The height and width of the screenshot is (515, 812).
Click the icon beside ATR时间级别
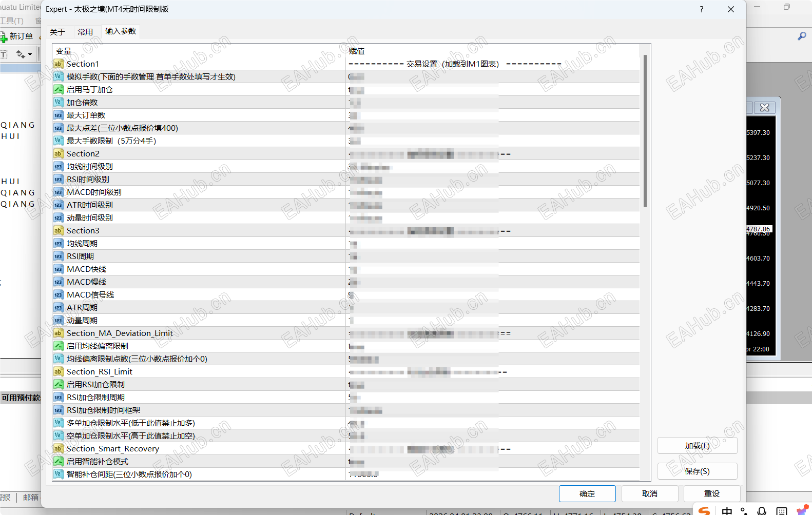pyautogui.click(x=58, y=205)
